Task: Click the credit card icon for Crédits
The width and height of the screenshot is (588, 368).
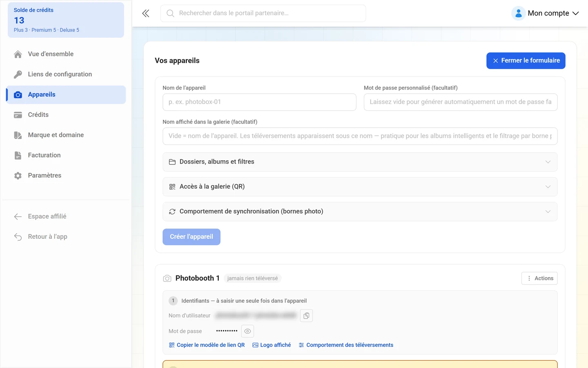Action: 18,115
